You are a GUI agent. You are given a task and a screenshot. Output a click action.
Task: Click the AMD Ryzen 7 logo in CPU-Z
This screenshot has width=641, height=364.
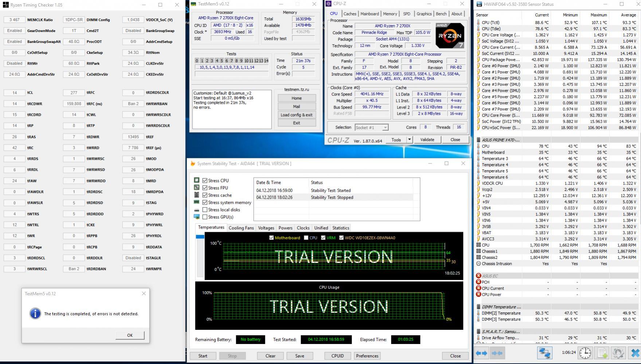(450, 36)
